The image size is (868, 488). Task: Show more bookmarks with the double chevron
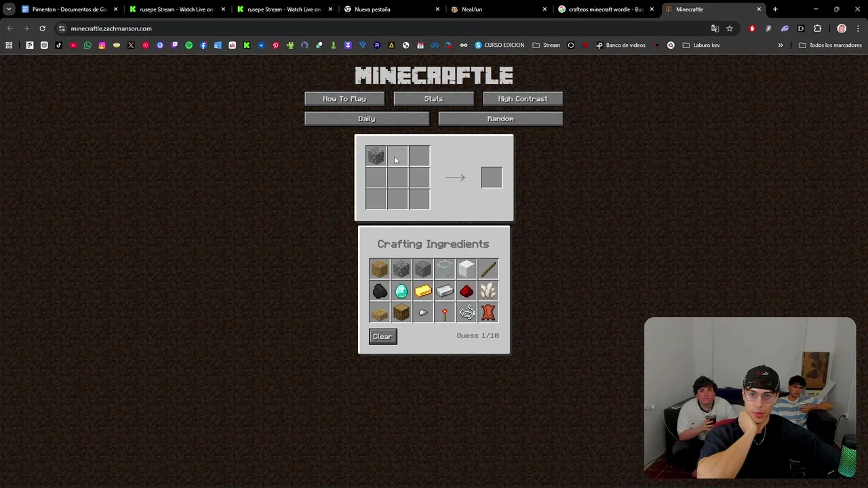pos(781,45)
